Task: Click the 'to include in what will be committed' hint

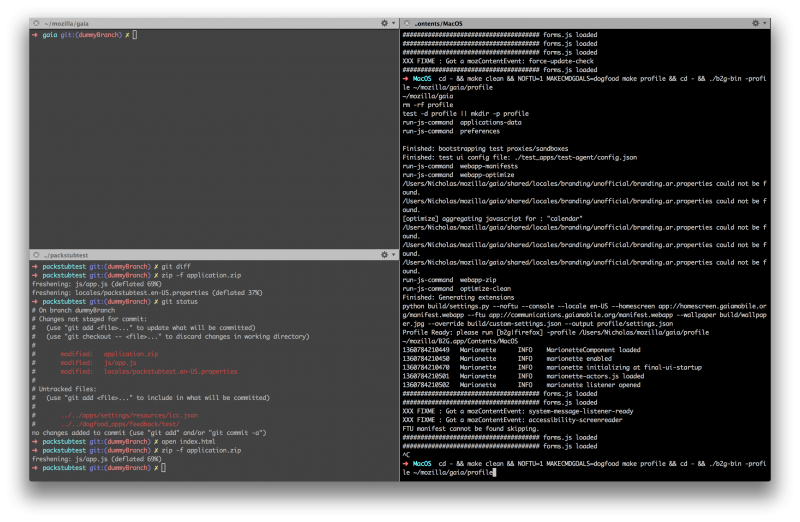Action: (151, 397)
